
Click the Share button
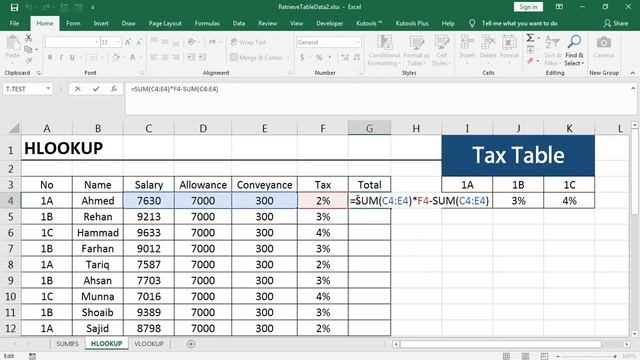click(x=616, y=23)
